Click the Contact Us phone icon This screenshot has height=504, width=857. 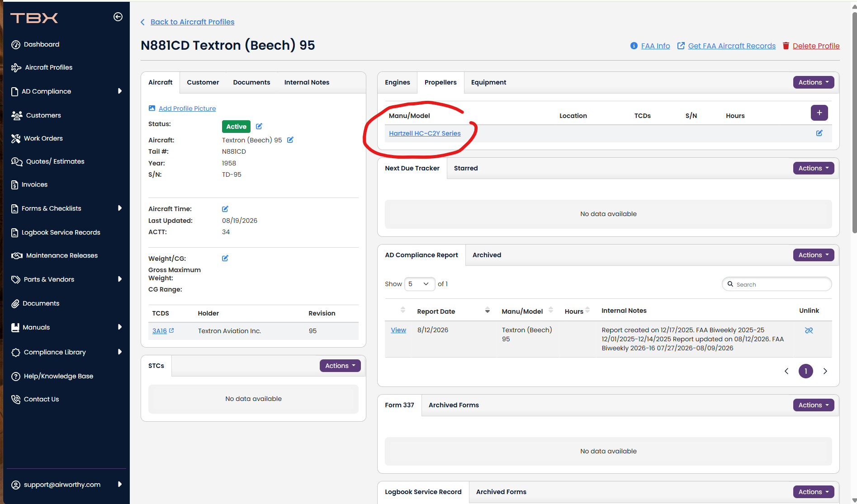16,399
